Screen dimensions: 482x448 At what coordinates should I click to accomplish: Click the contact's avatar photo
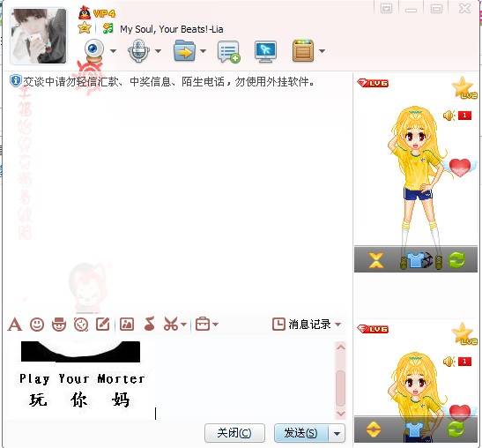(x=39, y=36)
